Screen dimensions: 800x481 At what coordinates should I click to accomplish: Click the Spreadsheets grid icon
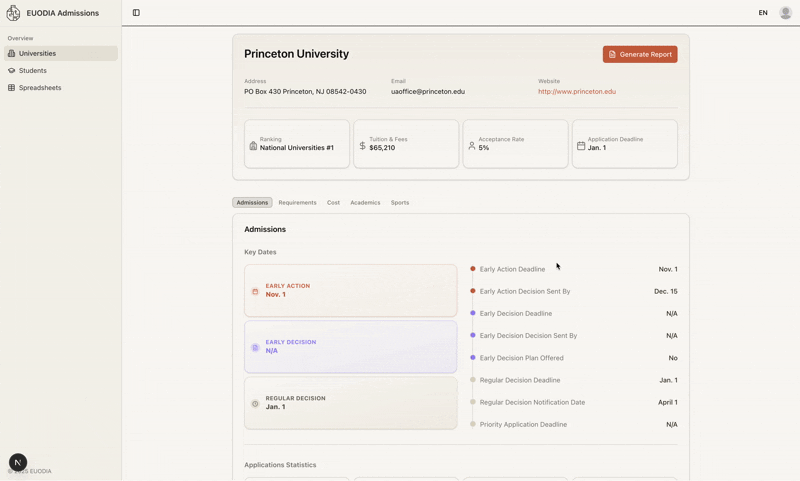(x=12, y=88)
